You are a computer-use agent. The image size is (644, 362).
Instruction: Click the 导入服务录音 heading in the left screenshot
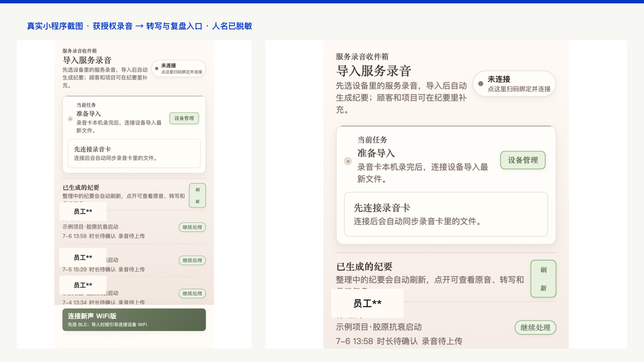87,60
